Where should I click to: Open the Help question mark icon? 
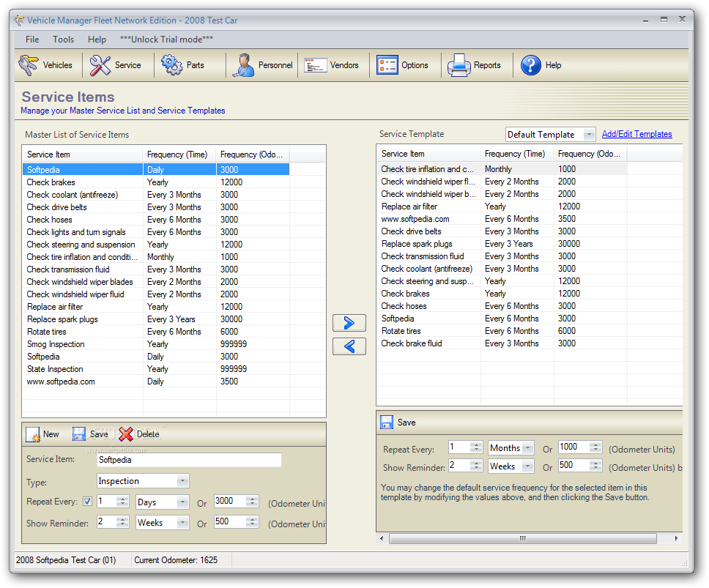[530, 65]
